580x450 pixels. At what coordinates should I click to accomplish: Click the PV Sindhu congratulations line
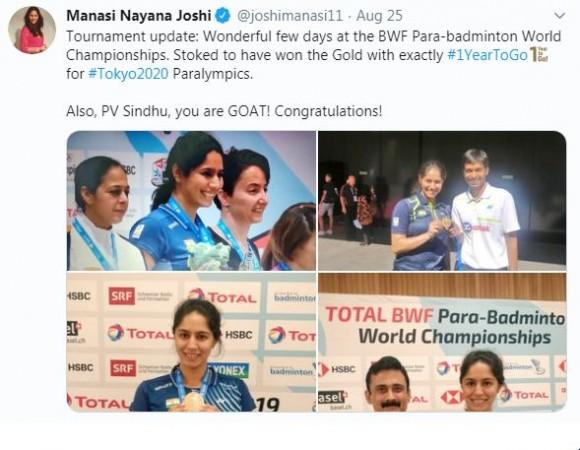point(224,111)
